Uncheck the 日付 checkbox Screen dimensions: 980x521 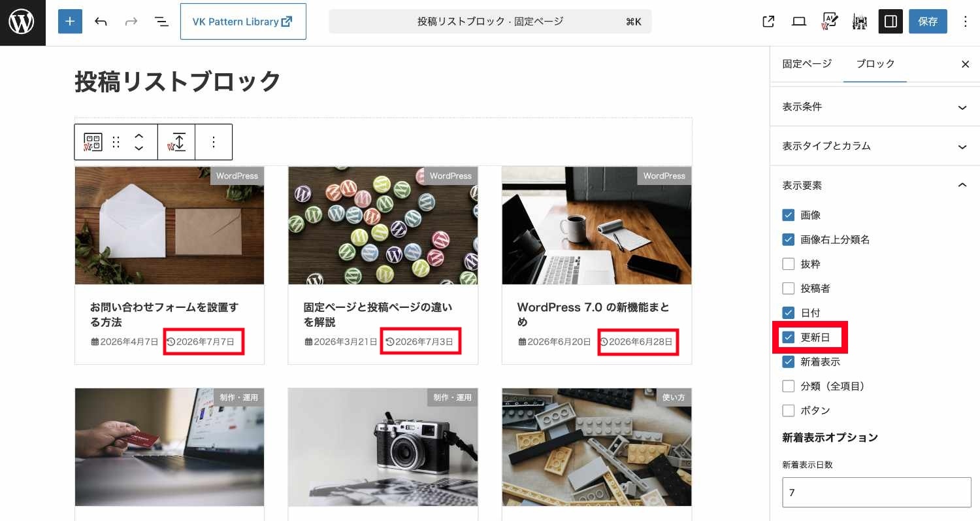(x=789, y=312)
